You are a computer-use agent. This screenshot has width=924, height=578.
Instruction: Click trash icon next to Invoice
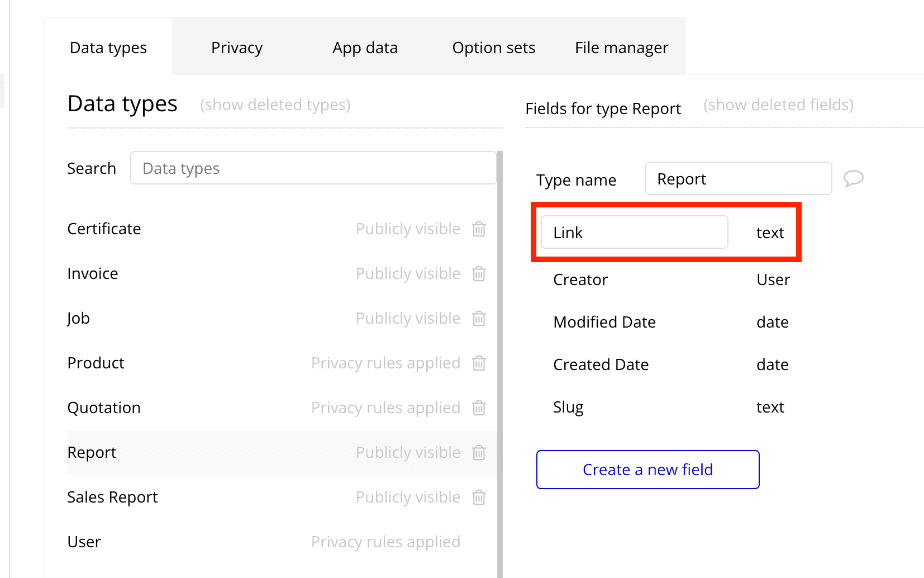pos(479,274)
